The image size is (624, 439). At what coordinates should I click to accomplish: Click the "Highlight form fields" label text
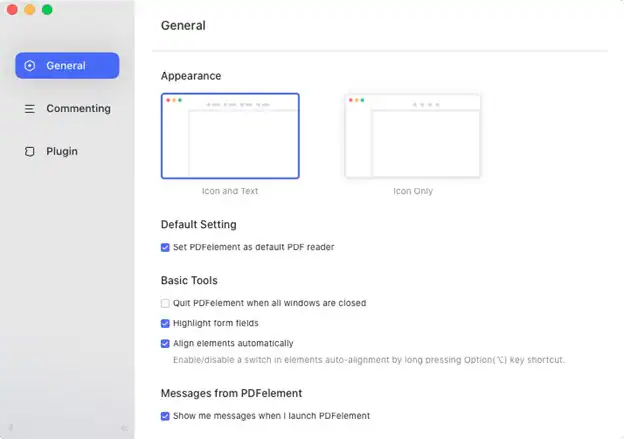point(216,323)
